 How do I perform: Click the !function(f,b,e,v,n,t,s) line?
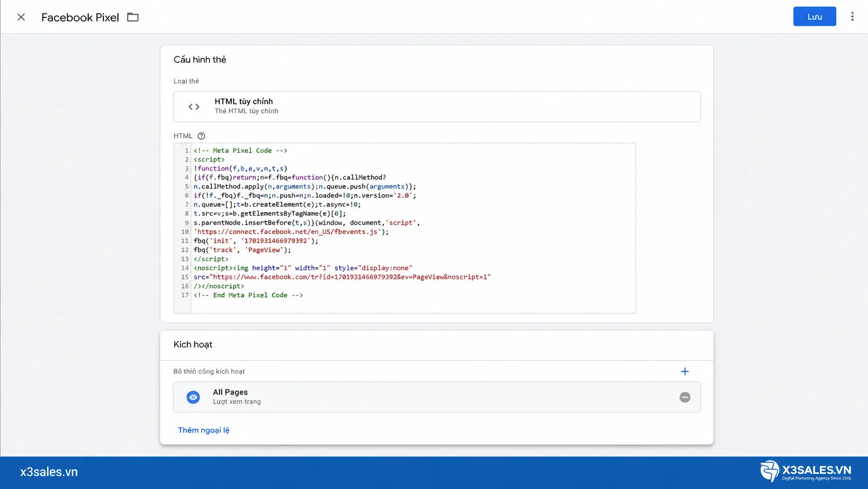[240, 168]
